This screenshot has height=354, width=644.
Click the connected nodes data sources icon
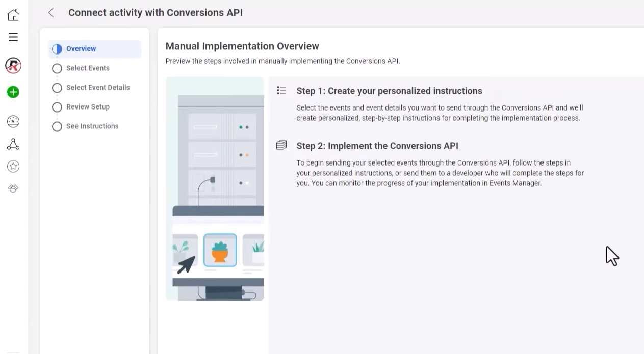[13, 144]
